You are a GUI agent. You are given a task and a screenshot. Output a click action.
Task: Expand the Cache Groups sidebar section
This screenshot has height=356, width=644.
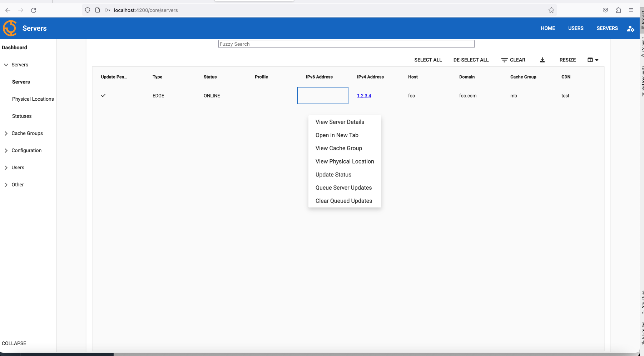click(x=6, y=133)
